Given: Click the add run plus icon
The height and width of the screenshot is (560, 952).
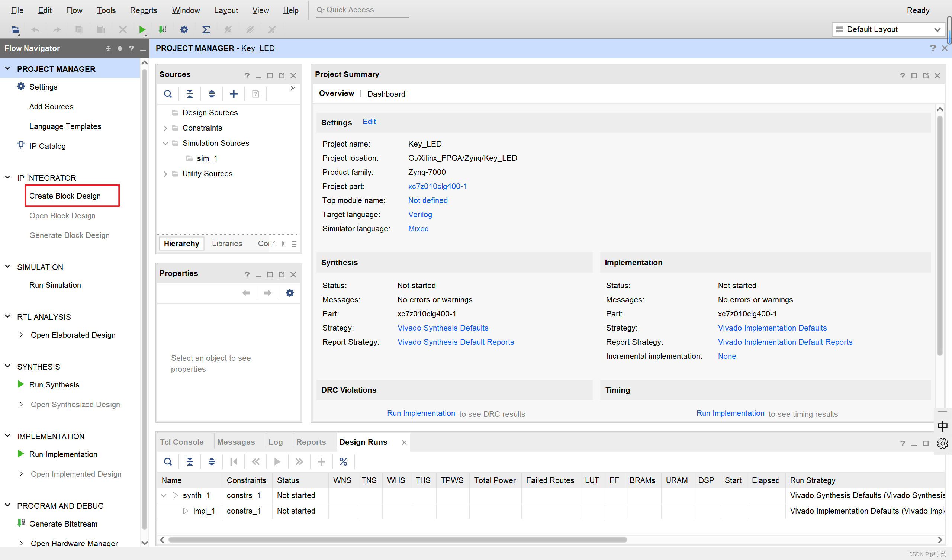Looking at the screenshot, I should coord(321,461).
